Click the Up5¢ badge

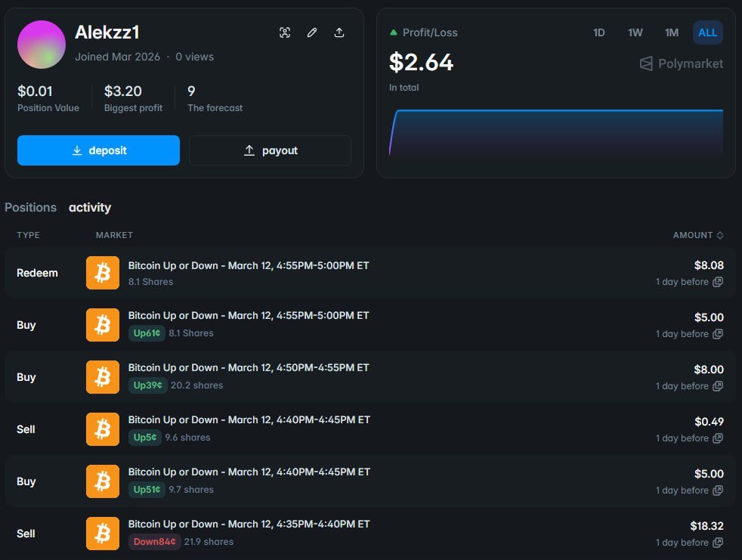pyautogui.click(x=145, y=438)
